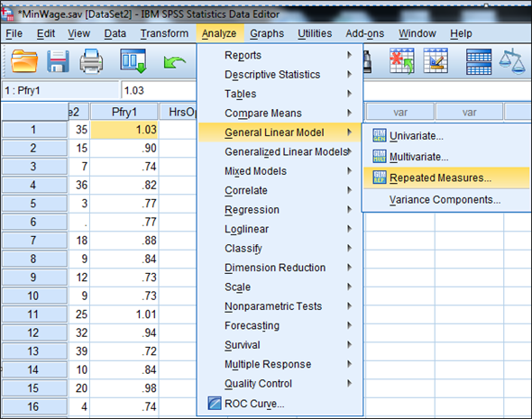The image size is (532, 419).
Task: Open the Add-ons menu
Action: tap(364, 33)
